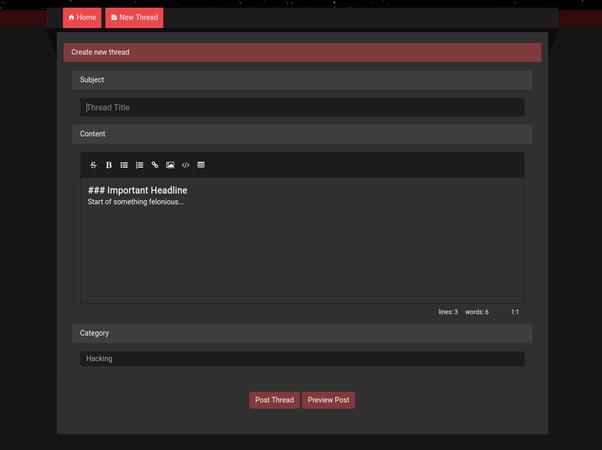This screenshot has height=450, width=602.
Task: Insert an unordered bullet list
Action: pyautogui.click(x=124, y=165)
